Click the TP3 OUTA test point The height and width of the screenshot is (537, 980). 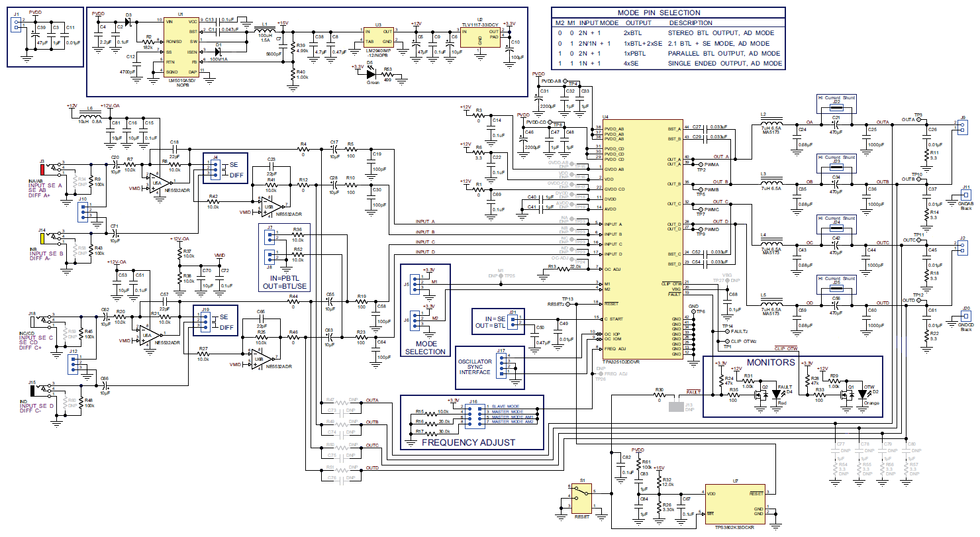pos(918,120)
